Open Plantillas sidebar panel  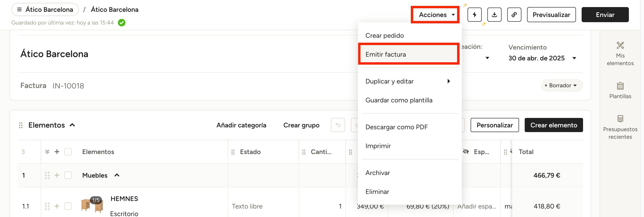[x=620, y=90]
